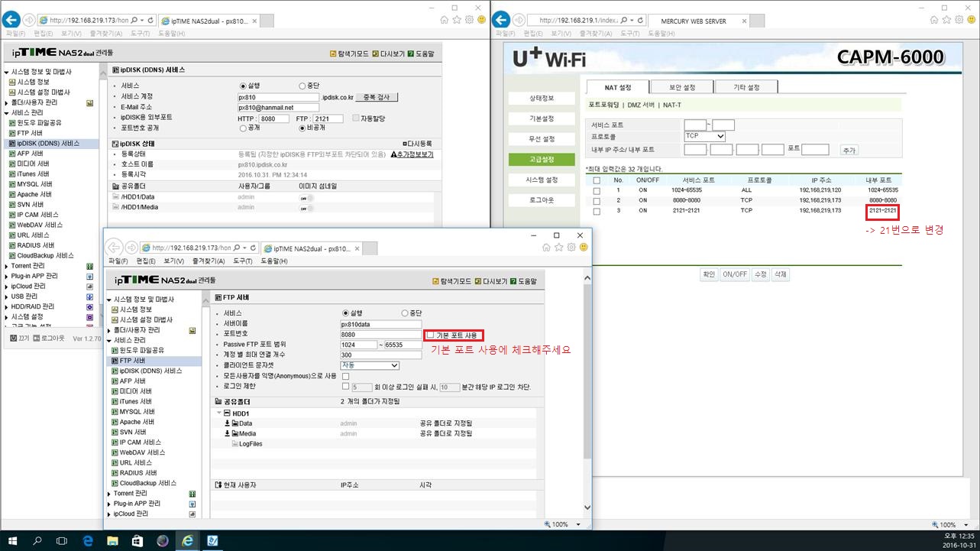The image size is (980, 551).
Task: Tick the 로그인 제한 checkbox
Action: coord(345,387)
